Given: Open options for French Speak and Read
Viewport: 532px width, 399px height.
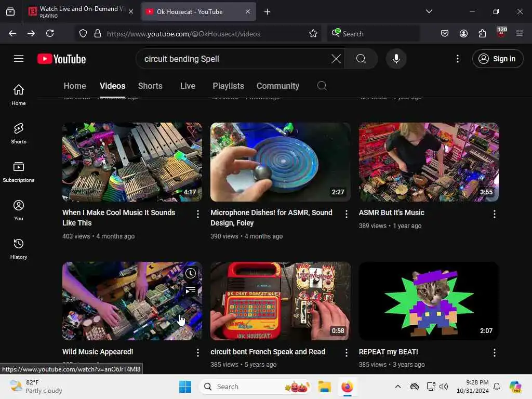Looking at the screenshot, I should point(346,353).
